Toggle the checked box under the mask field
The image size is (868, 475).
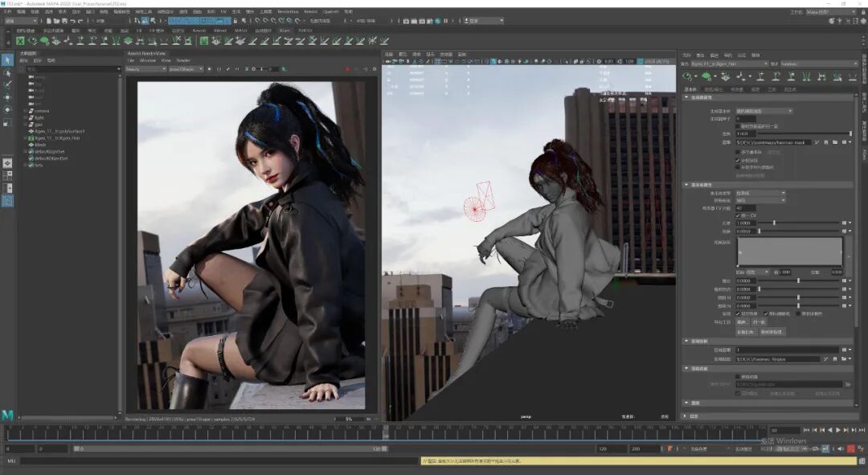[738, 160]
